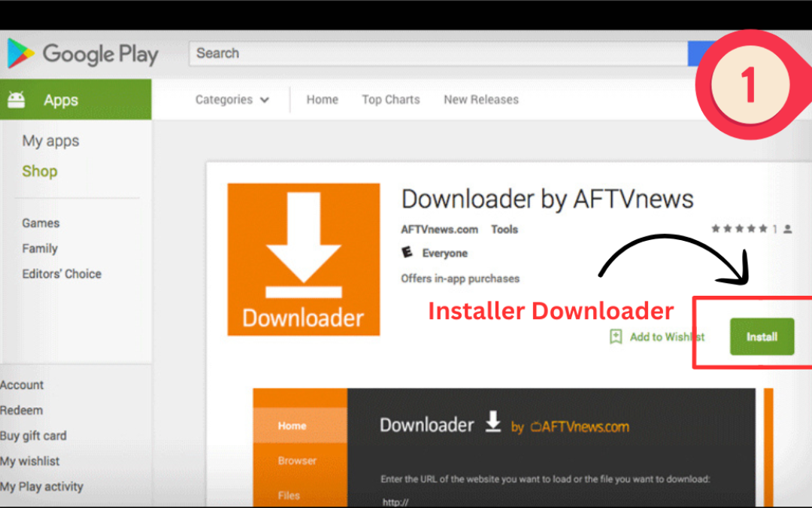The height and width of the screenshot is (508, 812).
Task: Open the Tools category link
Action: click(x=504, y=230)
